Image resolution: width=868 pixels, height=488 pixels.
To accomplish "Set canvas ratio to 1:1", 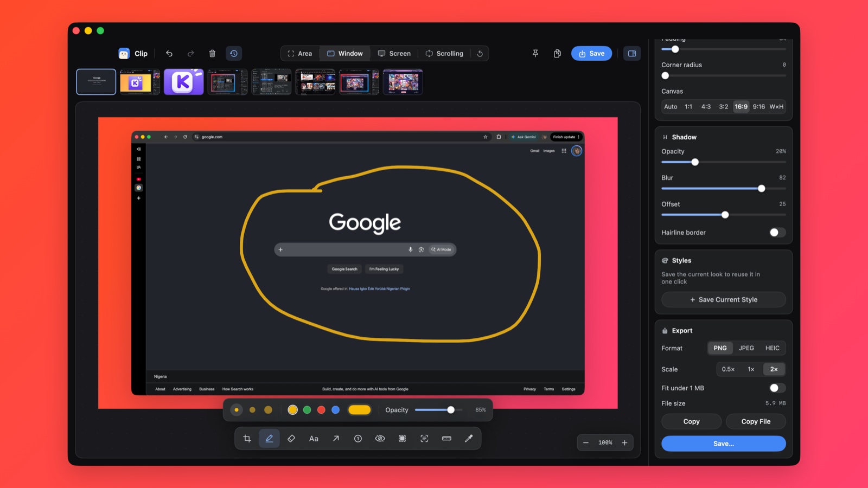I will coord(688,107).
